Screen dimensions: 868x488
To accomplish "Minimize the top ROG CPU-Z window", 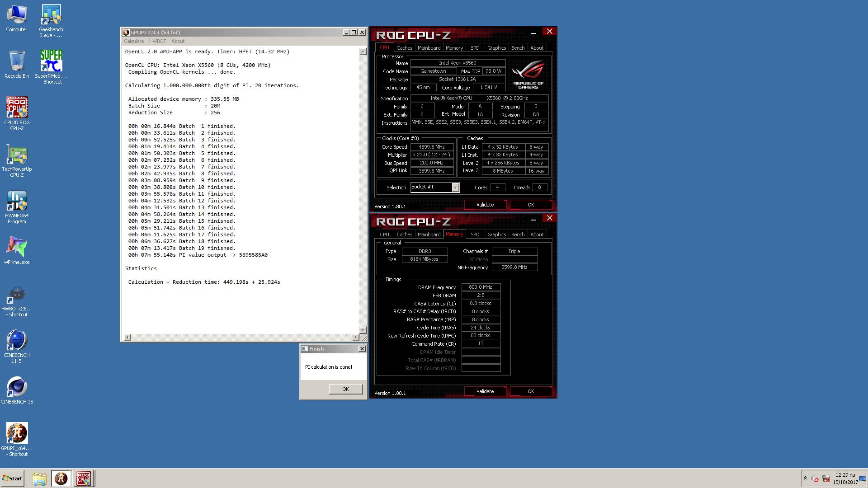I will [x=533, y=33].
